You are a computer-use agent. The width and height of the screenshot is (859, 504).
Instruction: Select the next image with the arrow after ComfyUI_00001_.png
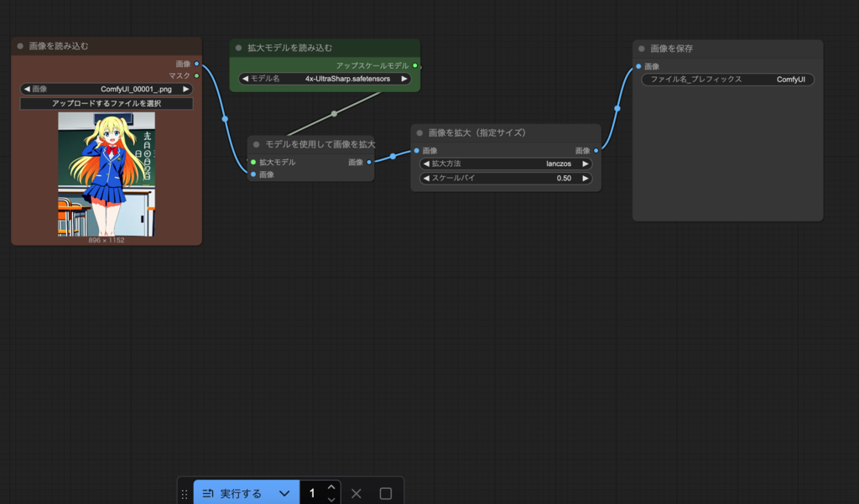coord(186,89)
